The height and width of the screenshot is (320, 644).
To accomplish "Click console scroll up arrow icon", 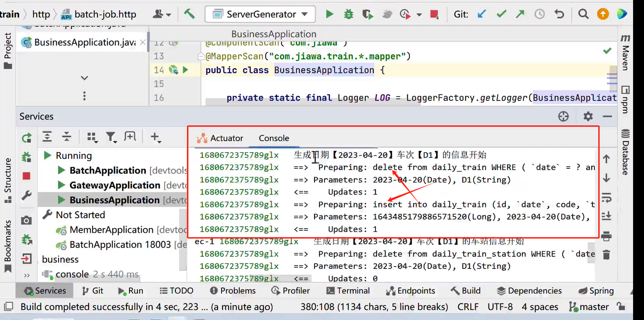I will pyautogui.click(x=606, y=159).
